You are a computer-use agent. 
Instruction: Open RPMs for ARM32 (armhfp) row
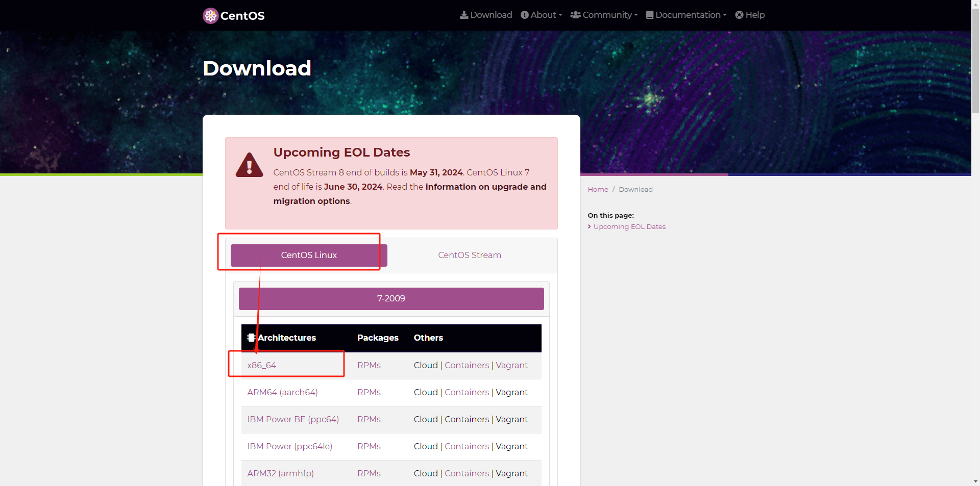[369, 474]
